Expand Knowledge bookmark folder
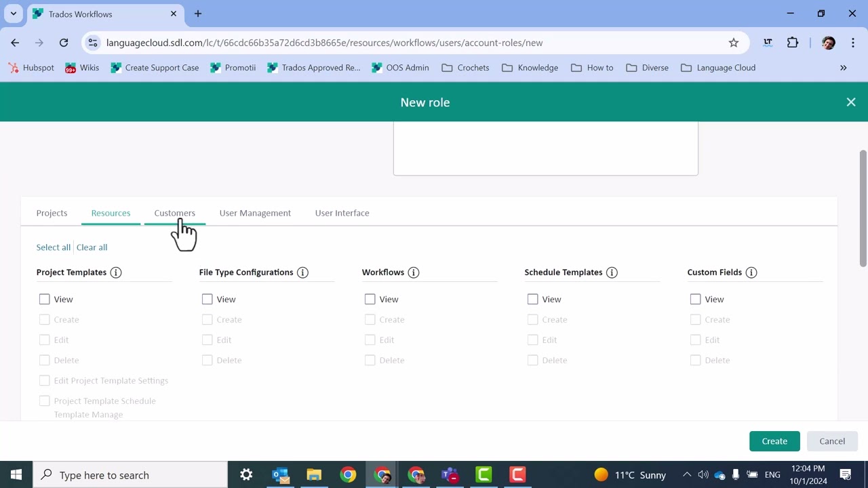868x488 pixels. pos(530,68)
